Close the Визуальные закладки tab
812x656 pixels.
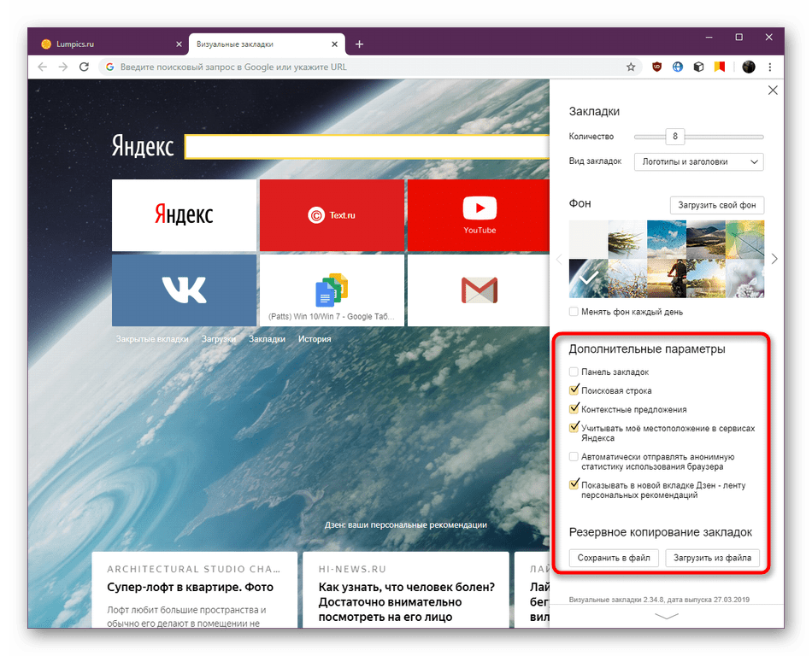tap(334, 44)
